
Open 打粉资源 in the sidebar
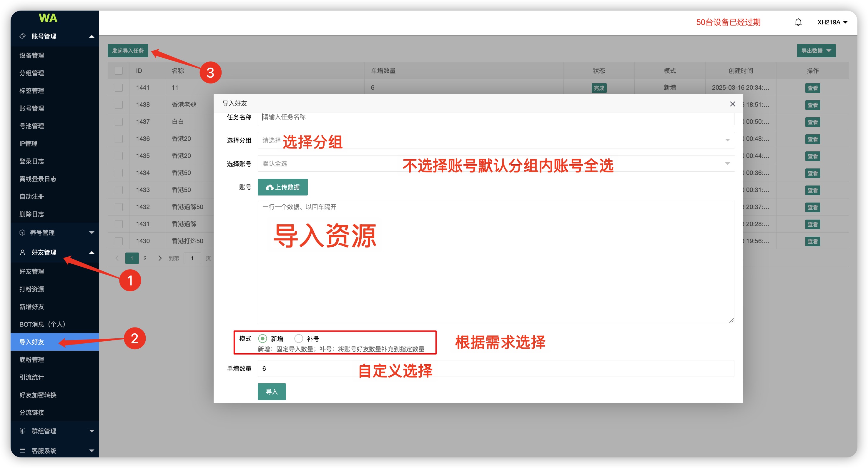pos(32,289)
